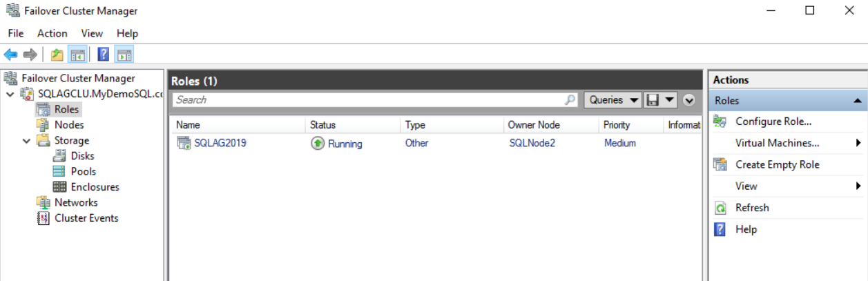The width and height of the screenshot is (868, 281).
Task: Toggle the Show/Hide Action Pane button
Action: tap(124, 55)
